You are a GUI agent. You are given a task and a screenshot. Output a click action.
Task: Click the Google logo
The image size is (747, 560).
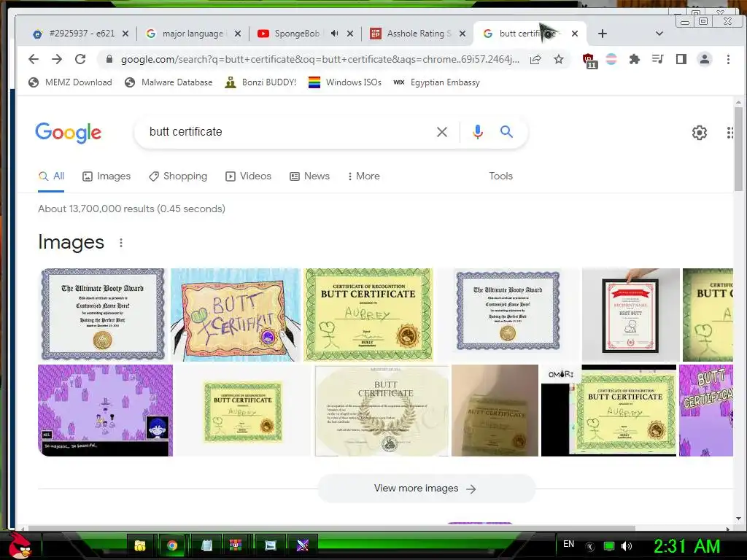(68, 133)
